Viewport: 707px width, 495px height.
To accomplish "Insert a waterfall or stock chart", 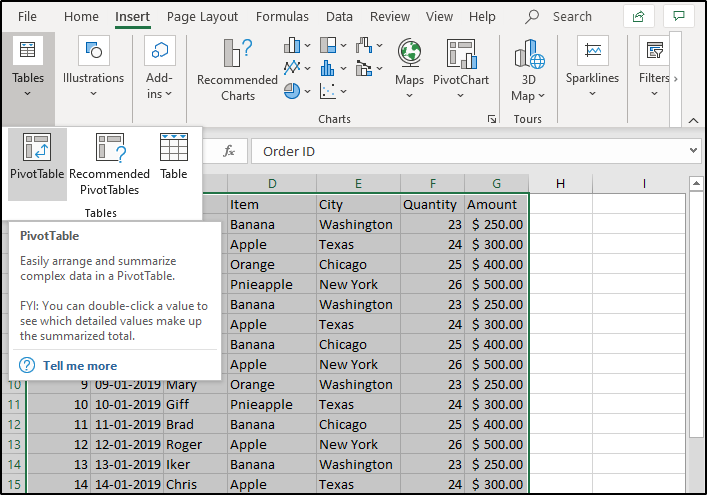I will [364, 45].
